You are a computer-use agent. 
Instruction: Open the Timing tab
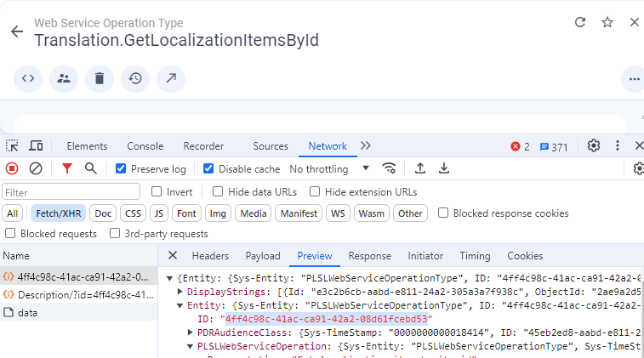click(475, 256)
